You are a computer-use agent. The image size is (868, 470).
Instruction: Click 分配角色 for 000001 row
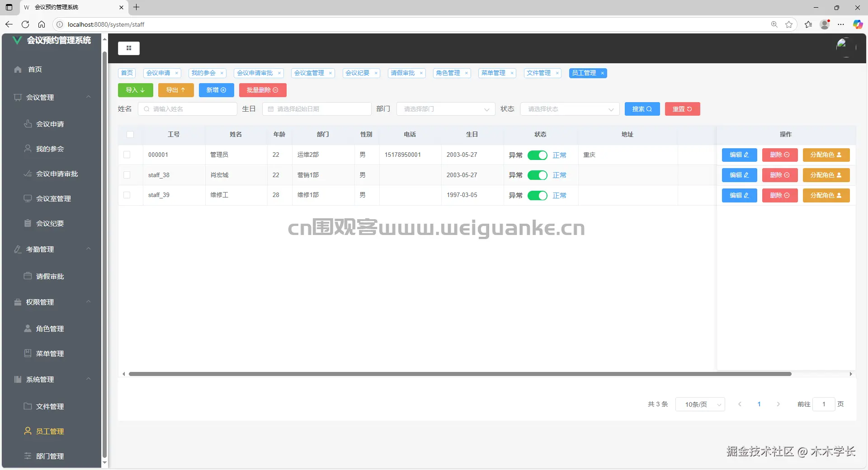pyautogui.click(x=826, y=155)
